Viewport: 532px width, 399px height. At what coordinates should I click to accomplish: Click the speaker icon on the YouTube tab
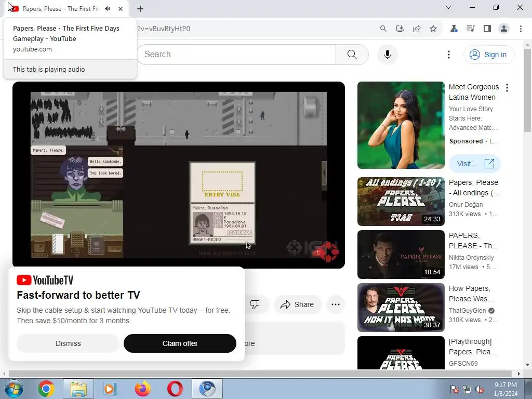tap(108, 8)
